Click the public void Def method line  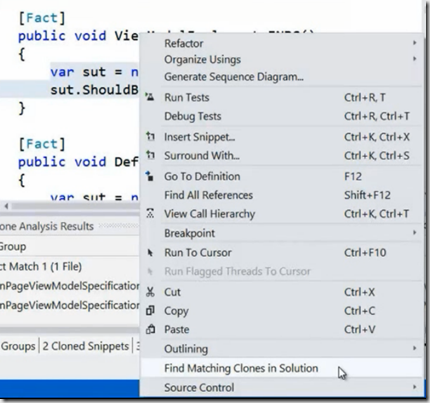click(78, 162)
